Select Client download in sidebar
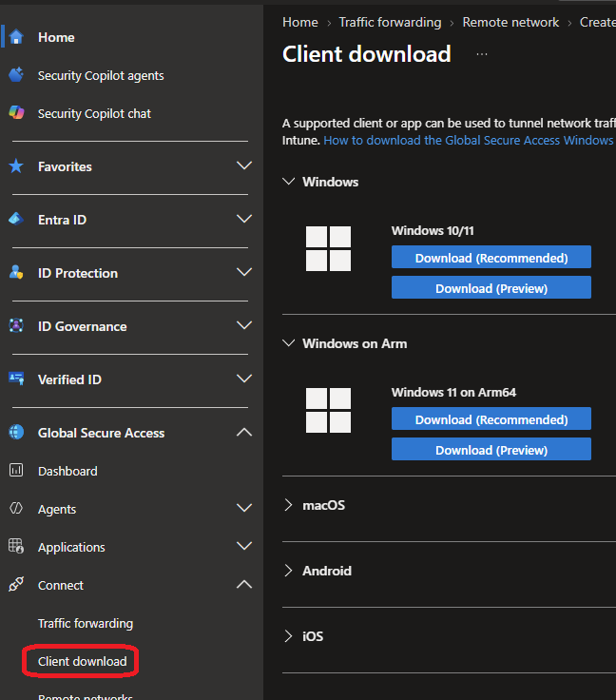The image size is (616, 700). click(82, 661)
